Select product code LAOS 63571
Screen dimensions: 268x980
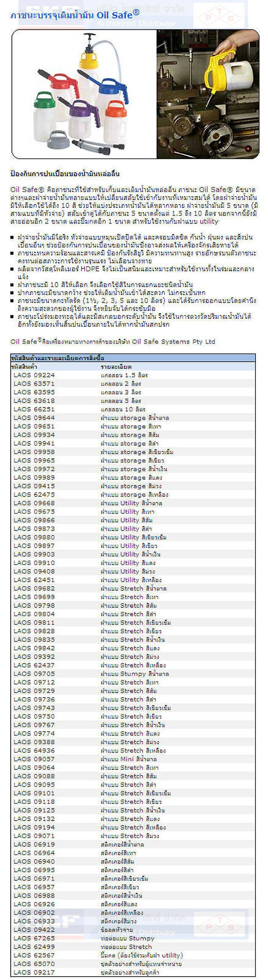click(x=34, y=383)
